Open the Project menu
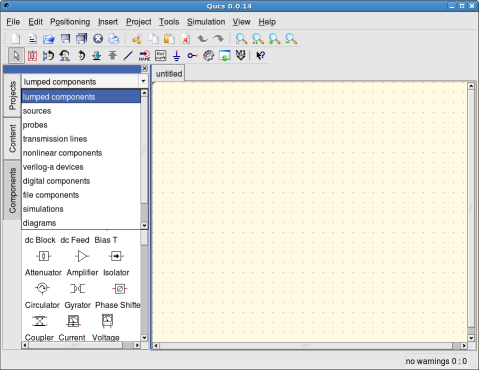The height and width of the screenshot is (370, 479). point(139,22)
